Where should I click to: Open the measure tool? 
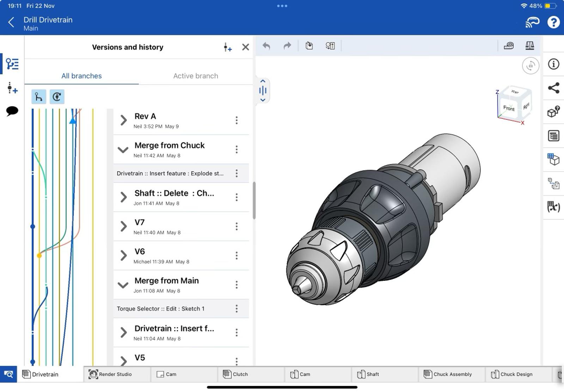508,46
